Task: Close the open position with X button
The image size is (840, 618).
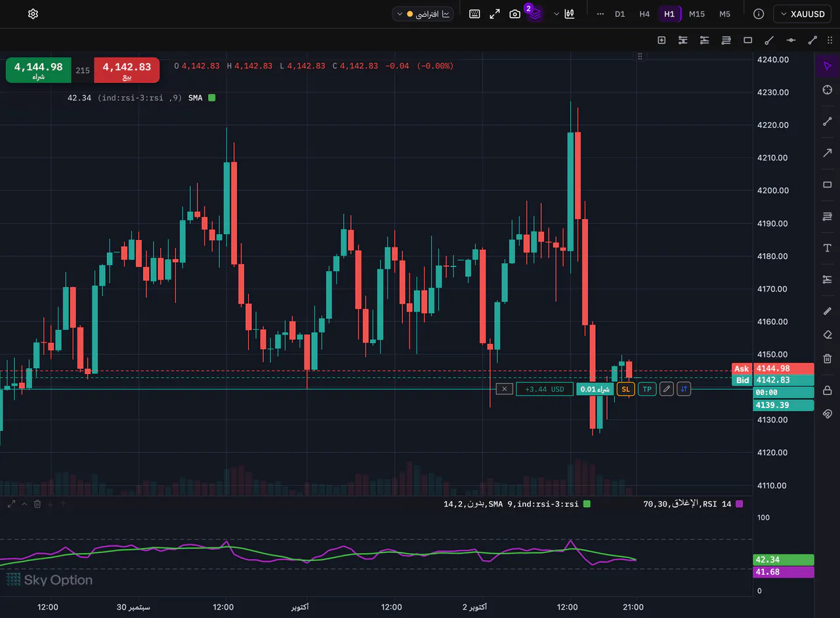Action: point(504,389)
